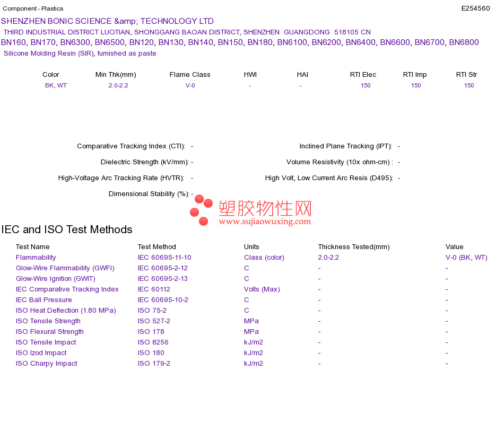The height and width of the screenshot is (424, 504).
Task: Click the HAI column header
Action: [x=302, y=75]
